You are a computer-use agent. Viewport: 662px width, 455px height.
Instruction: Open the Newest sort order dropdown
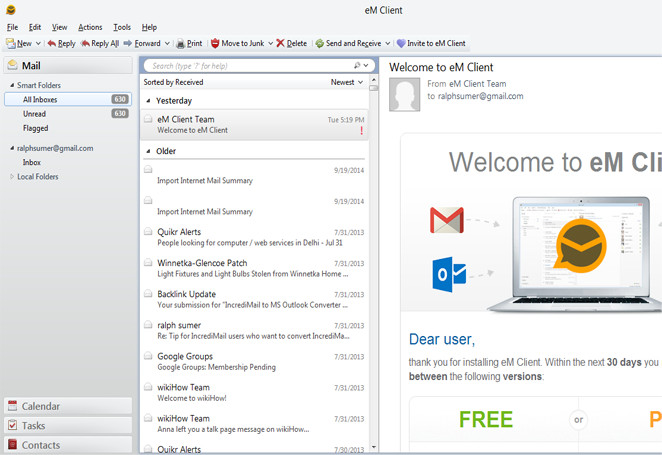tap(346, 82)
